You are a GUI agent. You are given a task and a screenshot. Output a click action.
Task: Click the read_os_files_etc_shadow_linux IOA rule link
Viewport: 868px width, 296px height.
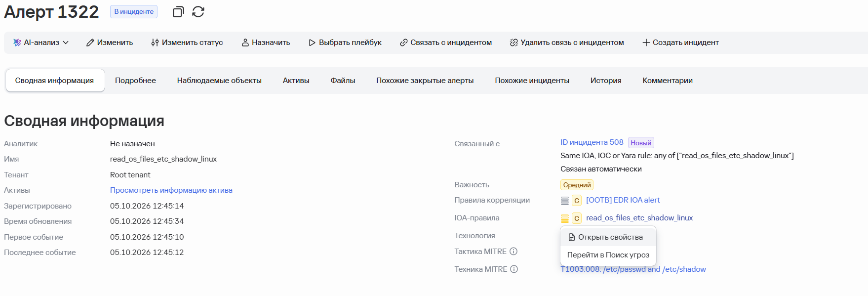[x=639, y=218]
